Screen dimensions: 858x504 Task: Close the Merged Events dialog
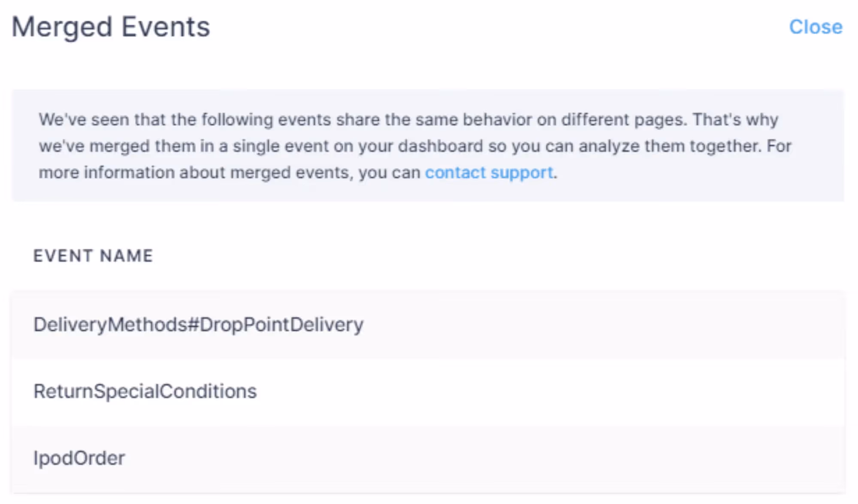816,27
